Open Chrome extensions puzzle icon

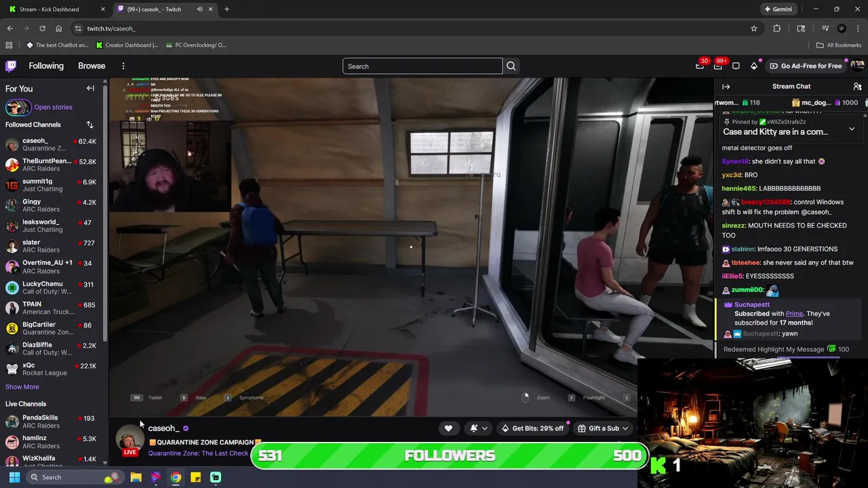coord(777,28)
